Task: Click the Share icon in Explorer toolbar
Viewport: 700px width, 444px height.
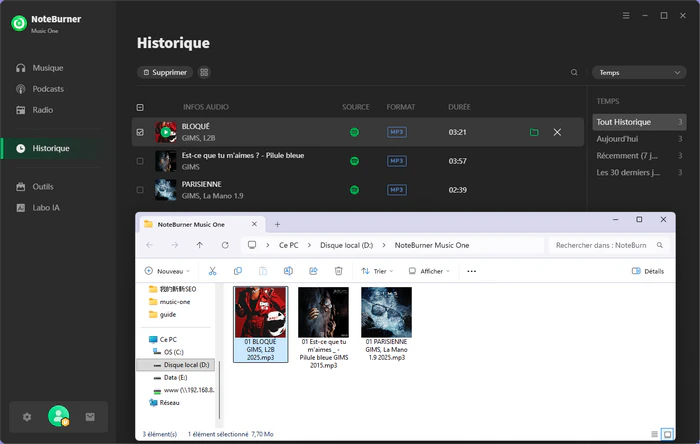Action: pos(313,271)
